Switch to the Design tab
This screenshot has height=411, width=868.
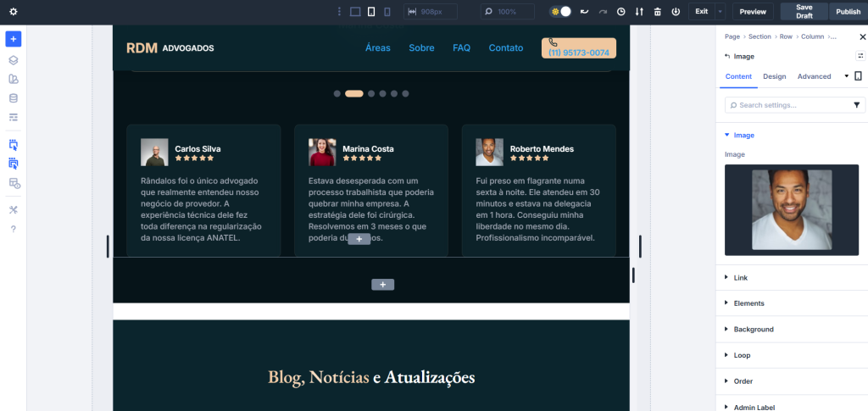click(x=775, y=76)
